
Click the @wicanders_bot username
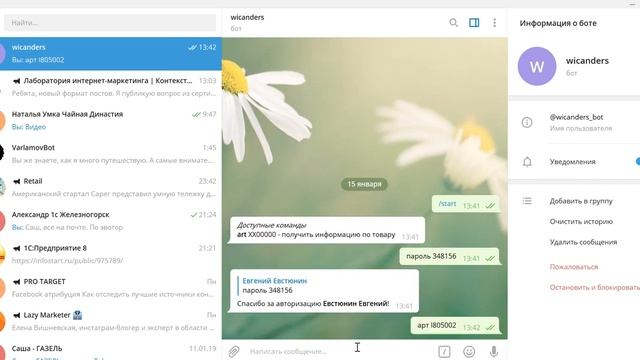[576, 117]
